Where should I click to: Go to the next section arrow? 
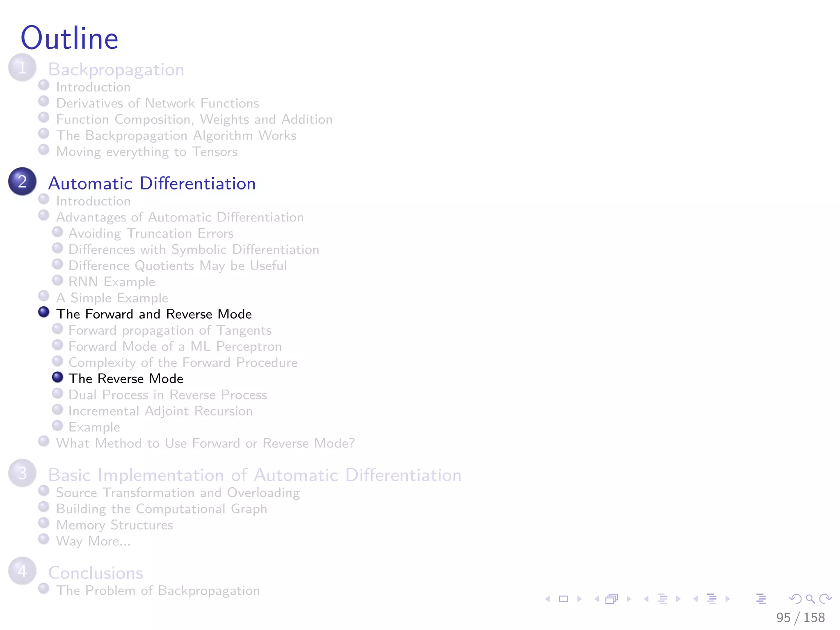[728, 599]
